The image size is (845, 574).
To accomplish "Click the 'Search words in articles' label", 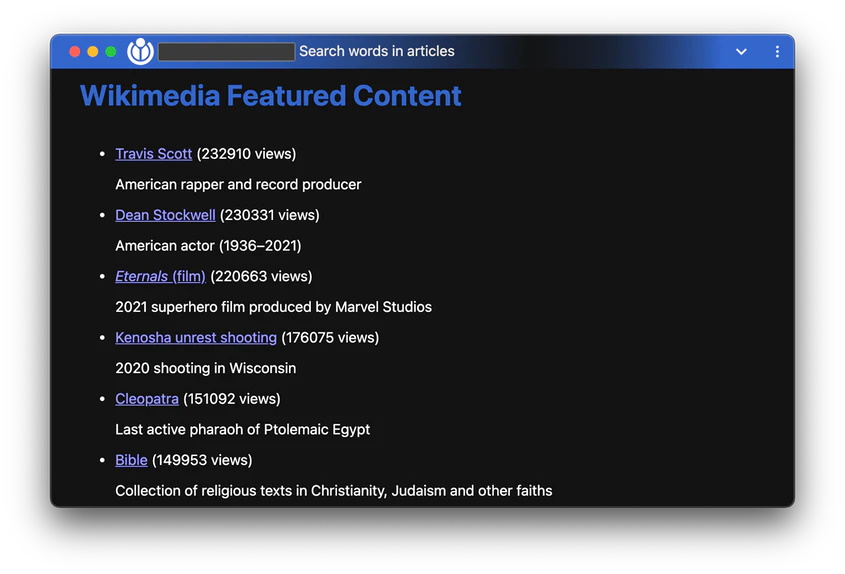I will [x=377, y=51].
